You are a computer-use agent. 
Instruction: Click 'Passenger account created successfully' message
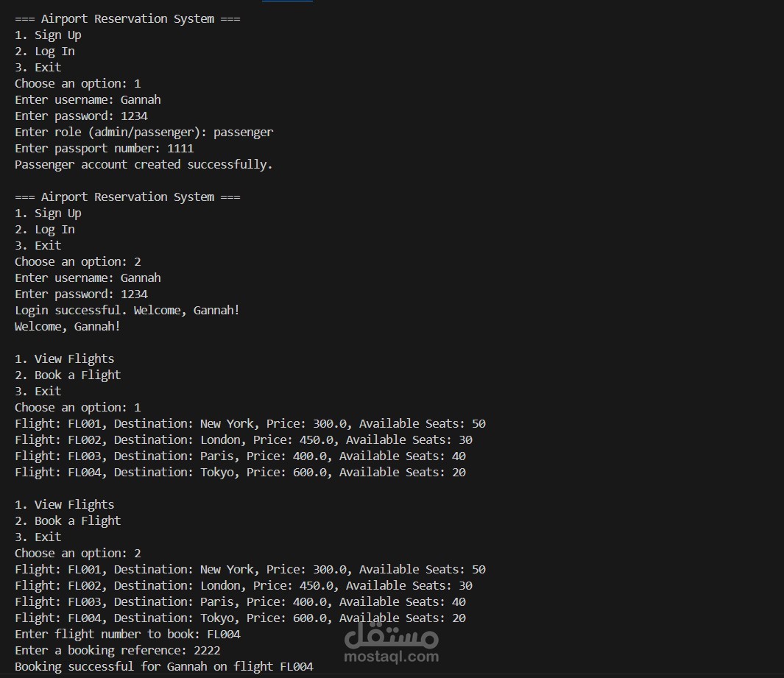tap(144, 164)
